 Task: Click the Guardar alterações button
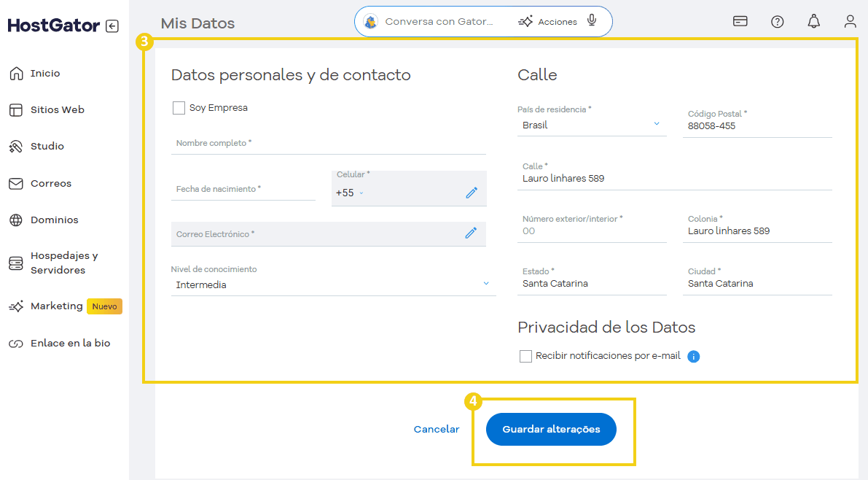(x=551, y=429)
